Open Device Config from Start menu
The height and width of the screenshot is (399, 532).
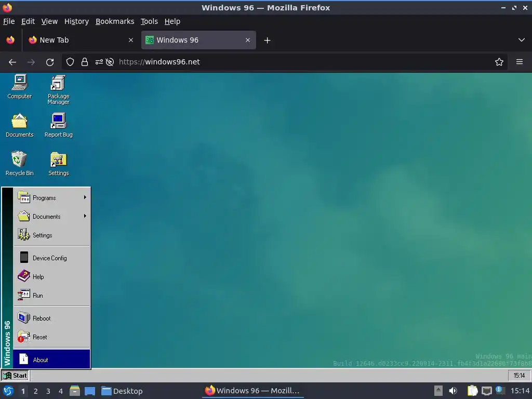point(52,258)
